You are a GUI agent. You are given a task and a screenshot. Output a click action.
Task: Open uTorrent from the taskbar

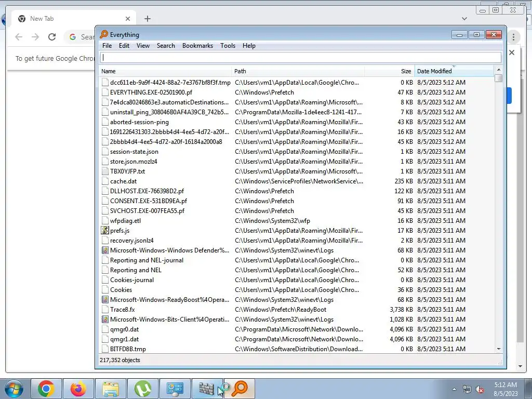(143, 389)
